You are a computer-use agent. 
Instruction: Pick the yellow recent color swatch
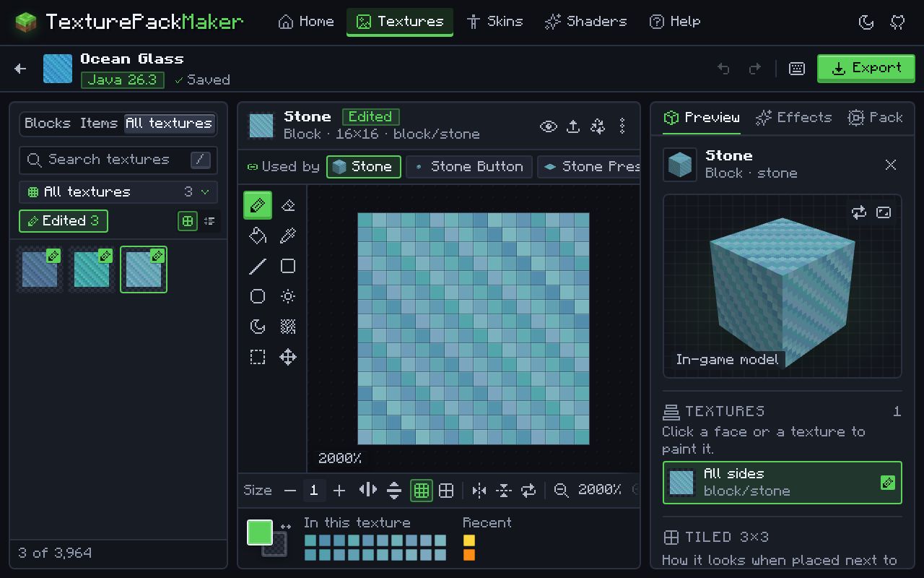point(469,540)
